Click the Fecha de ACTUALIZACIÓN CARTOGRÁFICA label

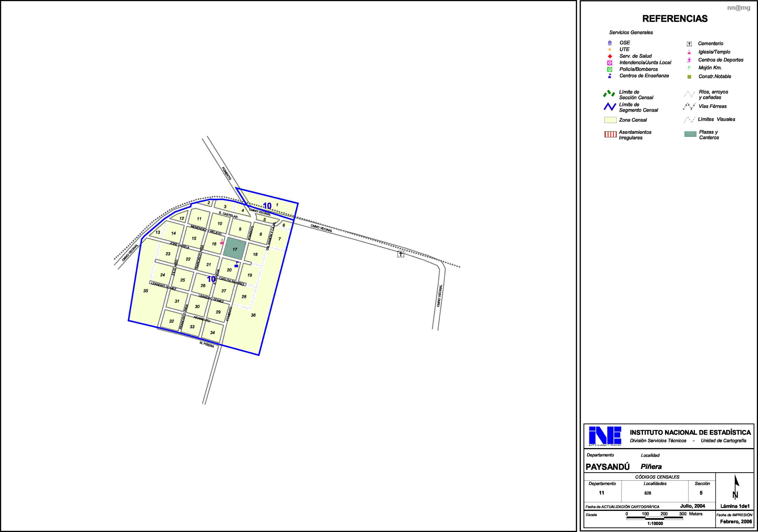(x=622, y=507)
